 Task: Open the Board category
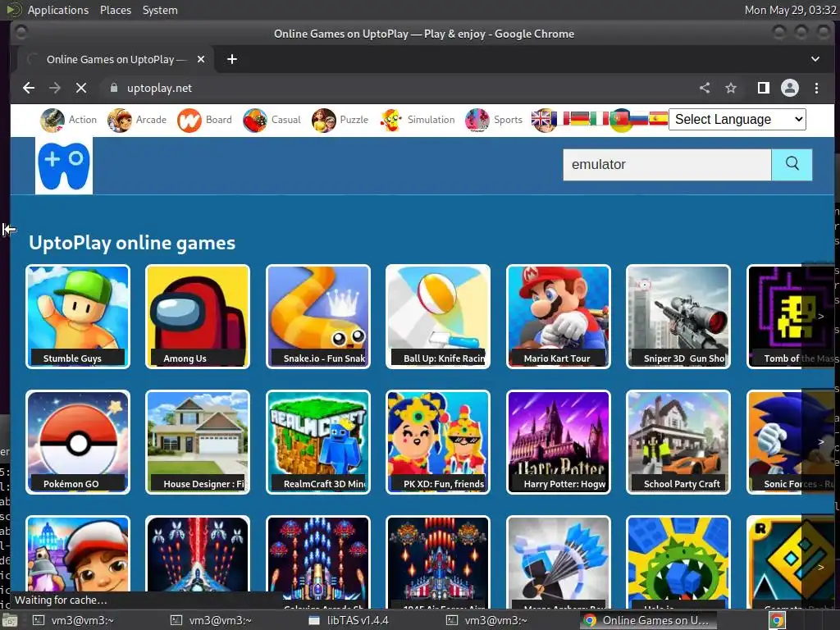[x=204, y=120]
